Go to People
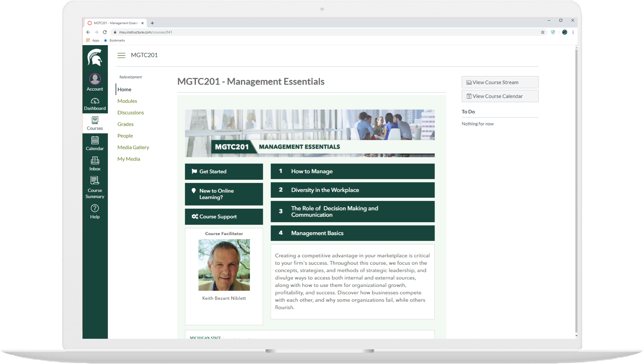This screenshot has width=644, height=364. point(125,136)
